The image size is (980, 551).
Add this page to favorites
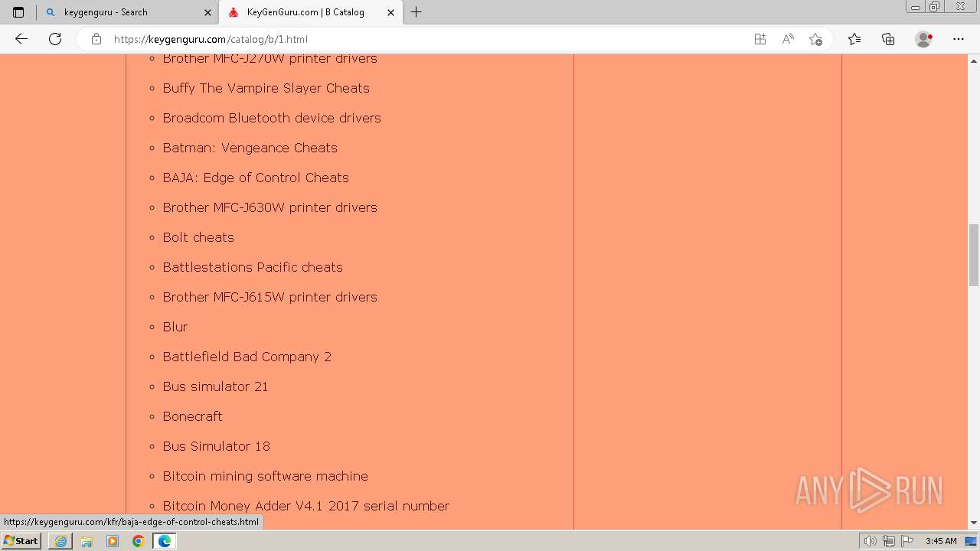coord(815,39)
